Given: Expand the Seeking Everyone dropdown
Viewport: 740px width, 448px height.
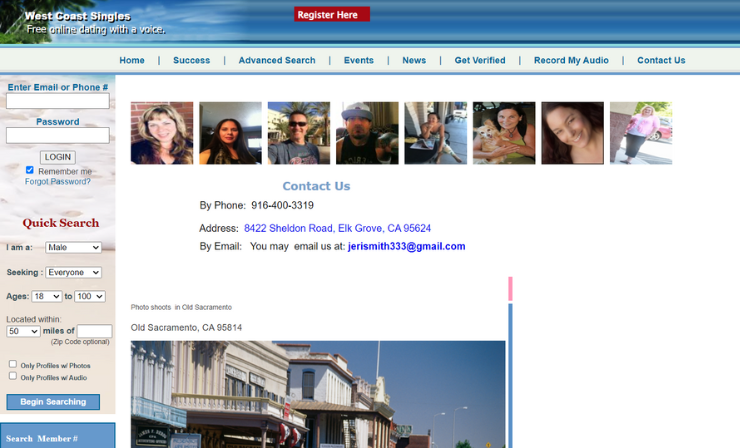Looking at the screenshot, I should [74, 272].
